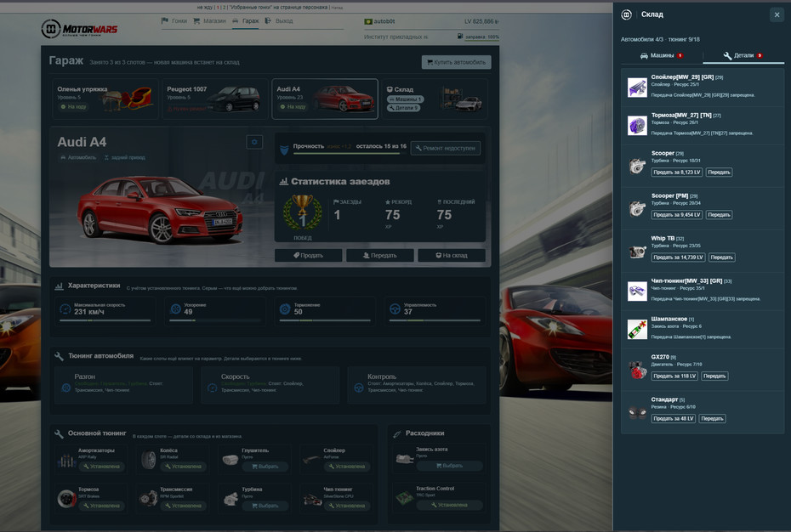Select the Peugeot 1007 car card
This screenshot has width=791, height=532.
[215, 99]
